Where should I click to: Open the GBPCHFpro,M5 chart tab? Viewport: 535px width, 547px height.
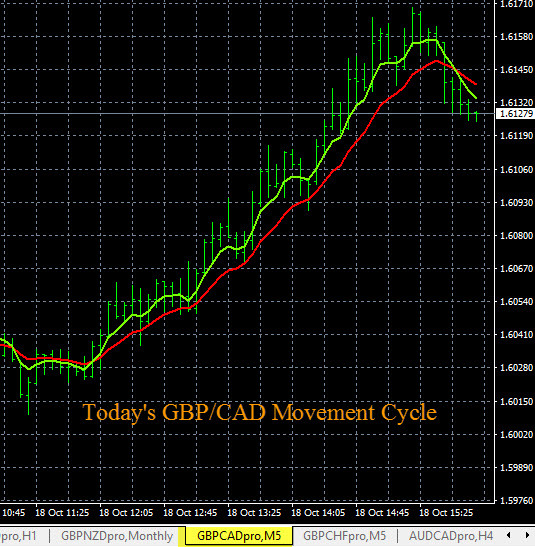345,536
